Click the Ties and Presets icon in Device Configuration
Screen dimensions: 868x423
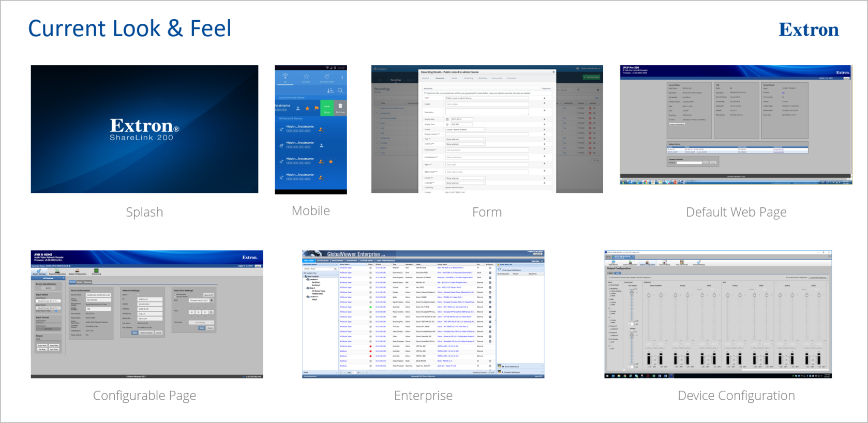(x=682, y=262)
